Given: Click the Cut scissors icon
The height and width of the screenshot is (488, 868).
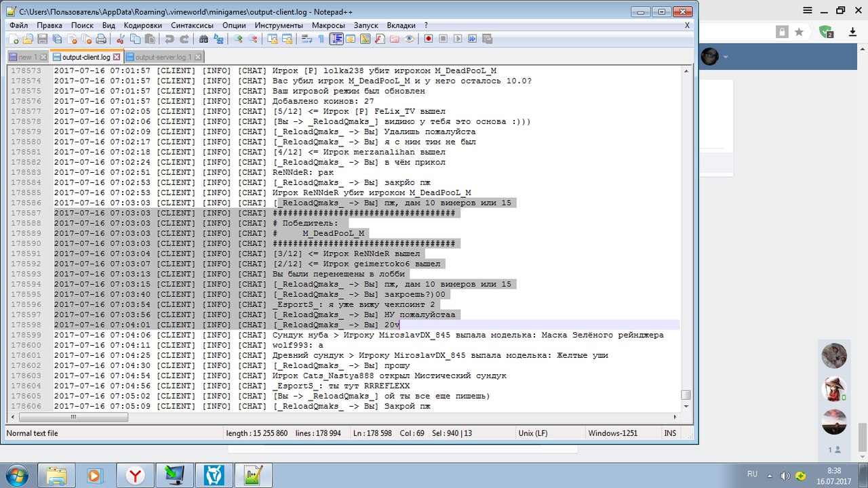Looking at the screenshot, I should point(121,39).
